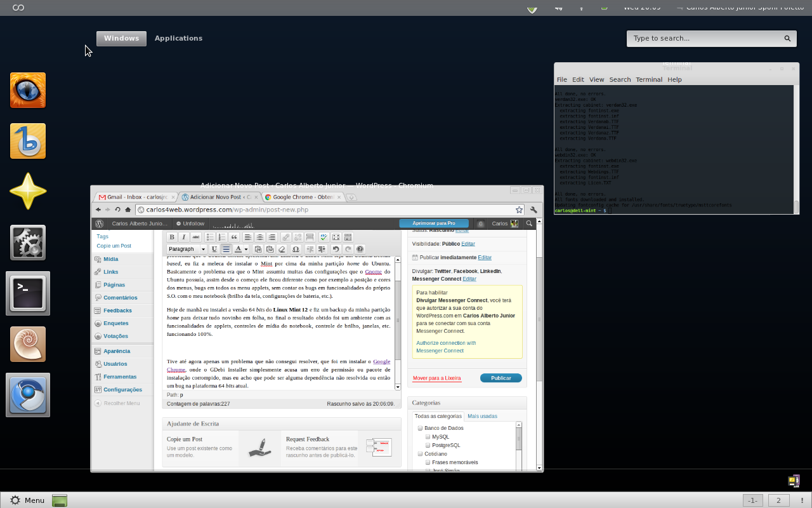This screenshot has height=508, width=812.
Task: Open Help menu in Terminal window
Action: tap(675, 79)
